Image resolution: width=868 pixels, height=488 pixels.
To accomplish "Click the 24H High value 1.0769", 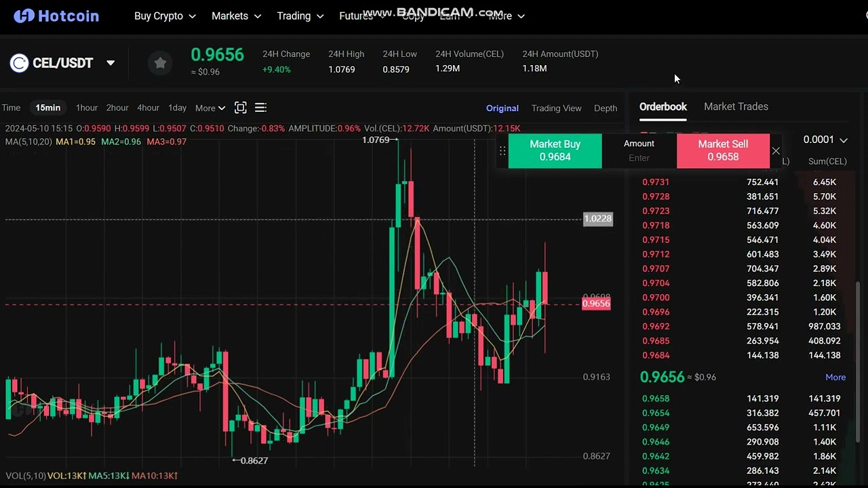I will pos(342,69).
